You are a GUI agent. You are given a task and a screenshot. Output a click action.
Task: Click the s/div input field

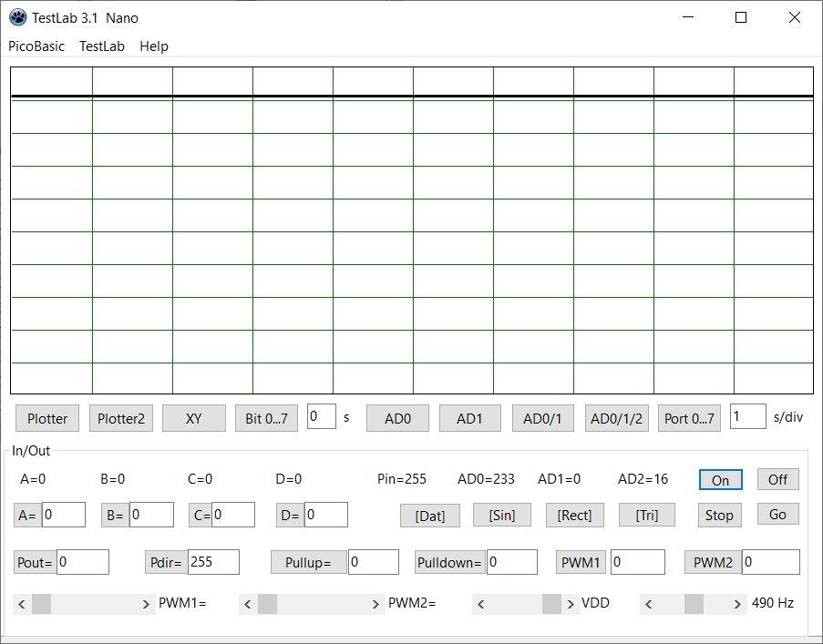(747, 416)
